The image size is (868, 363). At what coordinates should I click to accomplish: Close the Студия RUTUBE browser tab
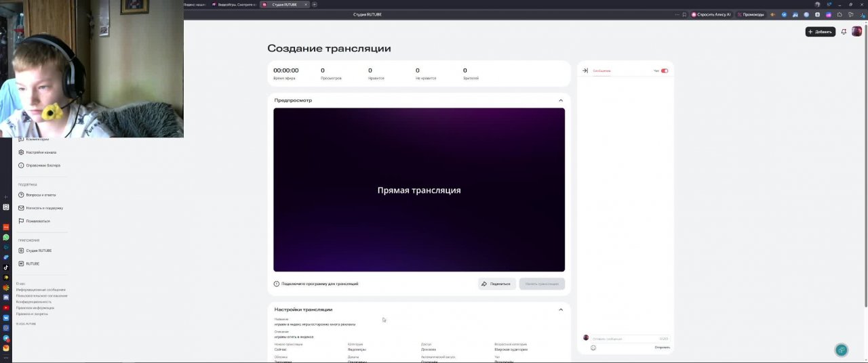[306, 4]
